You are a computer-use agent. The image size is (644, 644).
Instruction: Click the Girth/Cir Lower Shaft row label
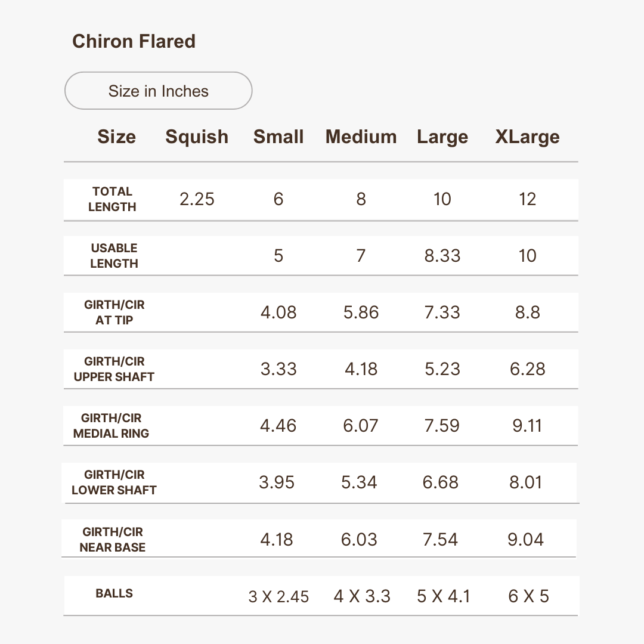(x=114, y=482)
